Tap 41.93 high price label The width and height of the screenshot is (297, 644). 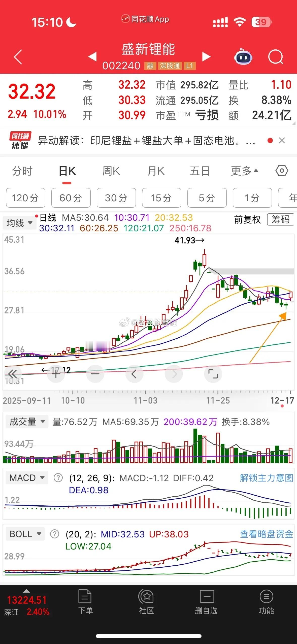point(189,240)
